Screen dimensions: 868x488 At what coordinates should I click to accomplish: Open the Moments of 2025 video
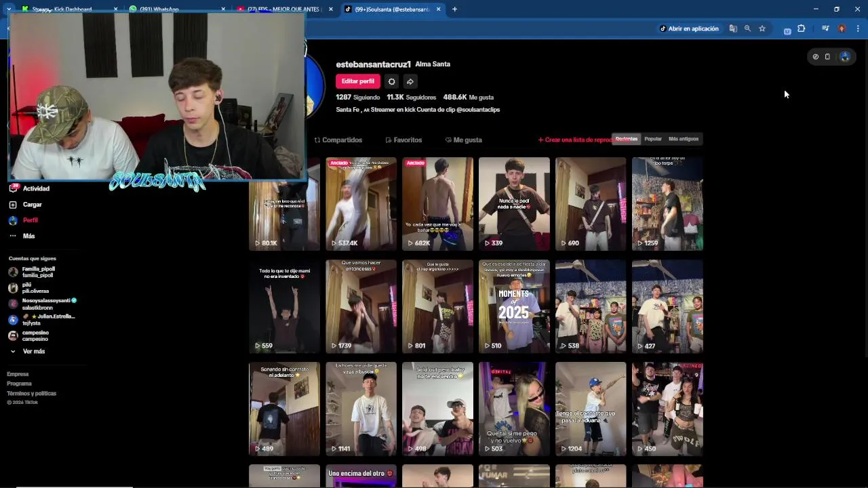(x=514, y=306)
